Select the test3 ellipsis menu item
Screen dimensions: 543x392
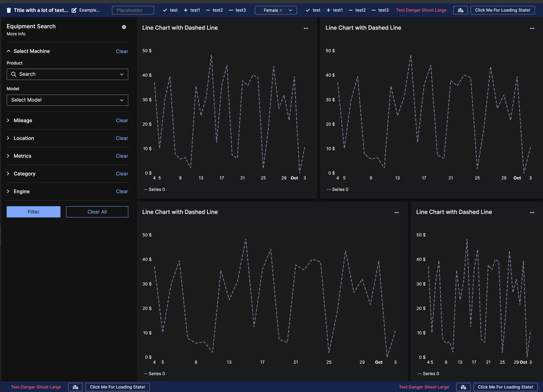pos(238,10)
